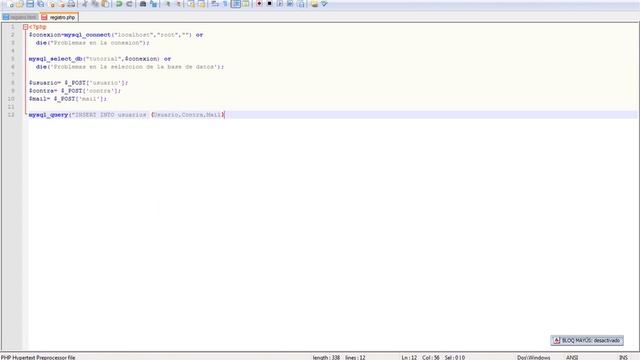
Task: Toggle the INS insert mode indicator
Action: click(623, 357)
